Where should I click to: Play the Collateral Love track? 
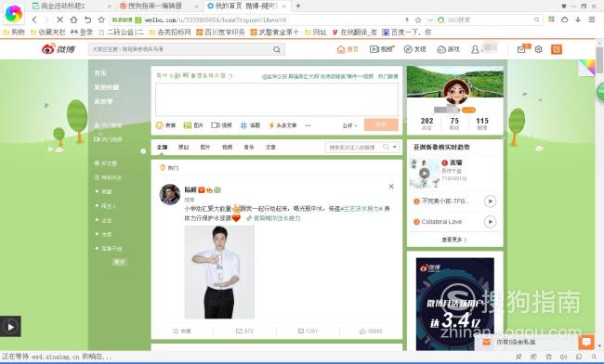[x=490, y=222]
